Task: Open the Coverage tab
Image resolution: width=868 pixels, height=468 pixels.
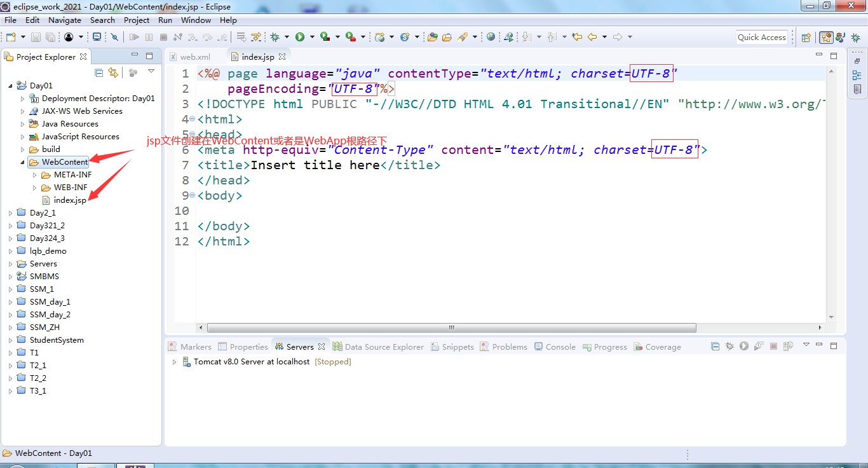Action: click(656, 347)
